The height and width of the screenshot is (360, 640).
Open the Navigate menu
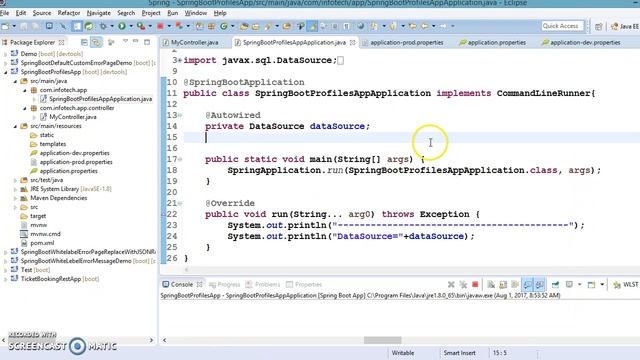pos(98,13)
